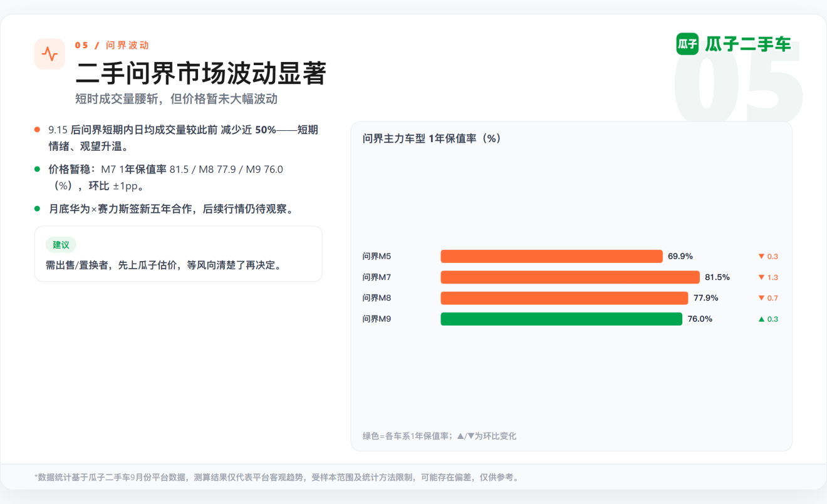Screen dimensions: 827x504
Task: Click the 76.0% value label
Action: click(x=700, y=319)
